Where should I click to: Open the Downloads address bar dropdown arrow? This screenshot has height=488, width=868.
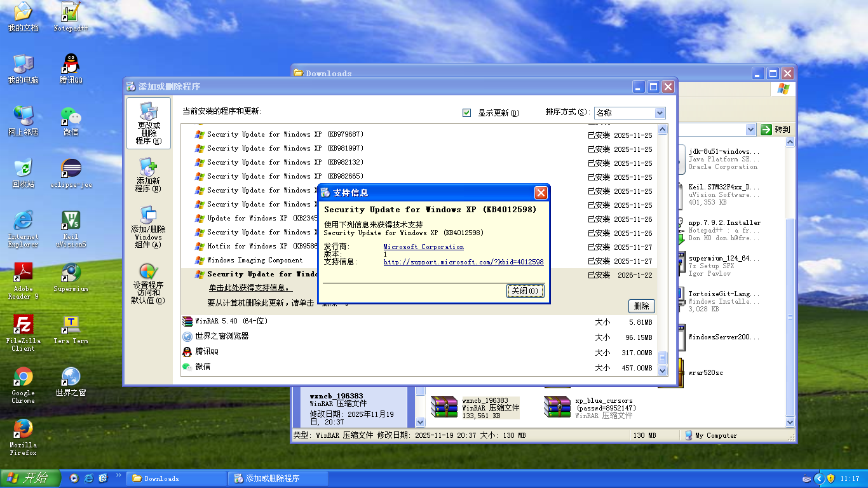[750, 130]
